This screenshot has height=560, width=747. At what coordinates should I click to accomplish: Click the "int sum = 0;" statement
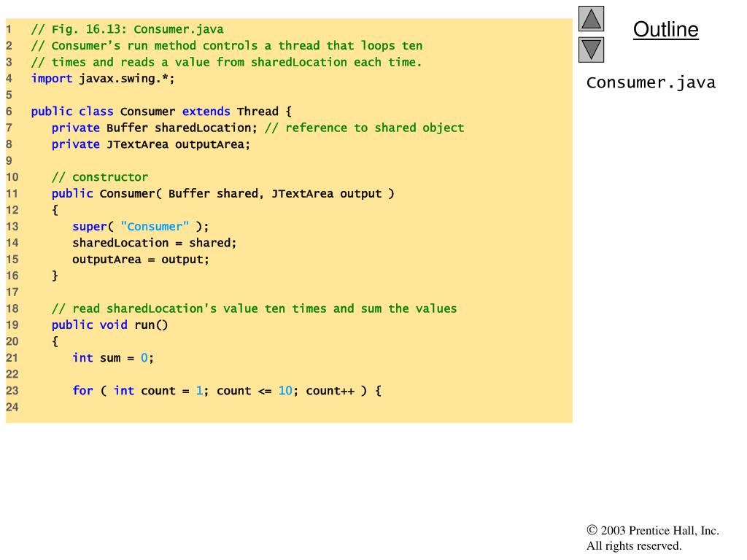click(113, 358)
